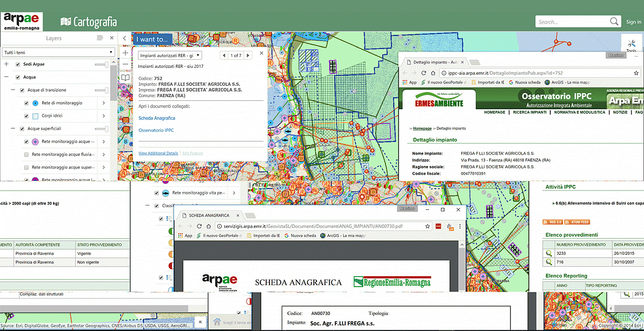Toggle Rete monitoraggio vita pe layer checkbox

pos(157,193)
